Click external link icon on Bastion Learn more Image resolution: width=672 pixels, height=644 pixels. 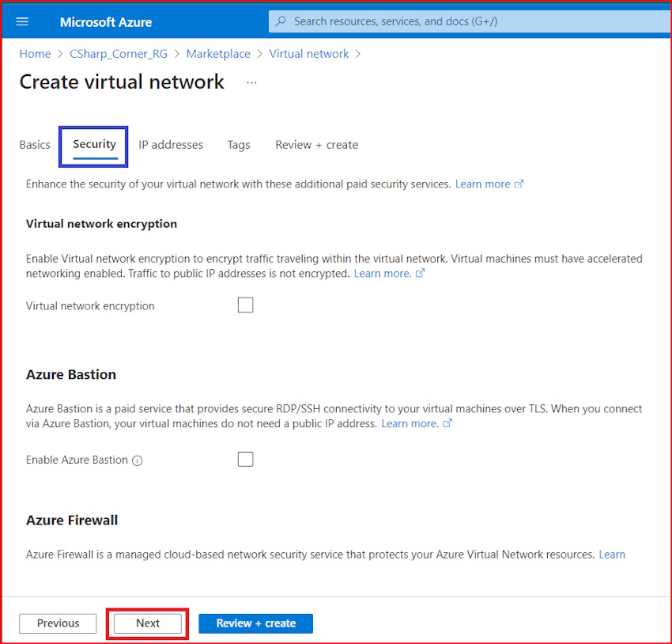(447, 423)
